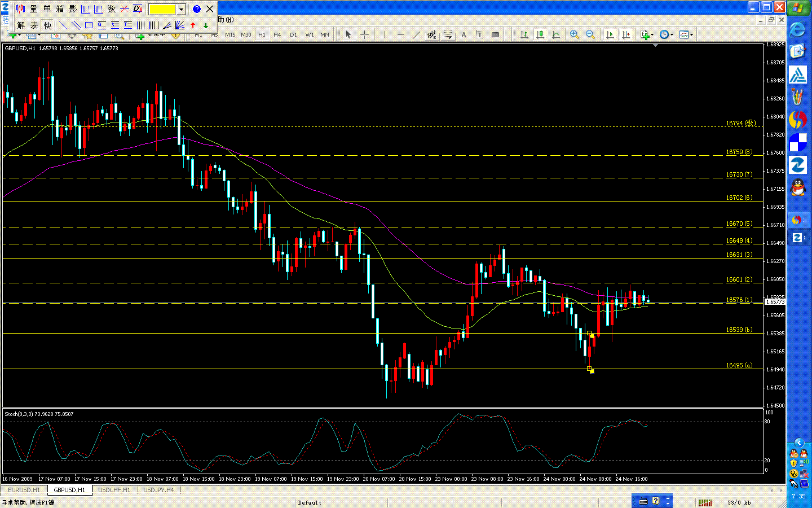
Task: Click the Default profile status text
Action: pos(310,502)
